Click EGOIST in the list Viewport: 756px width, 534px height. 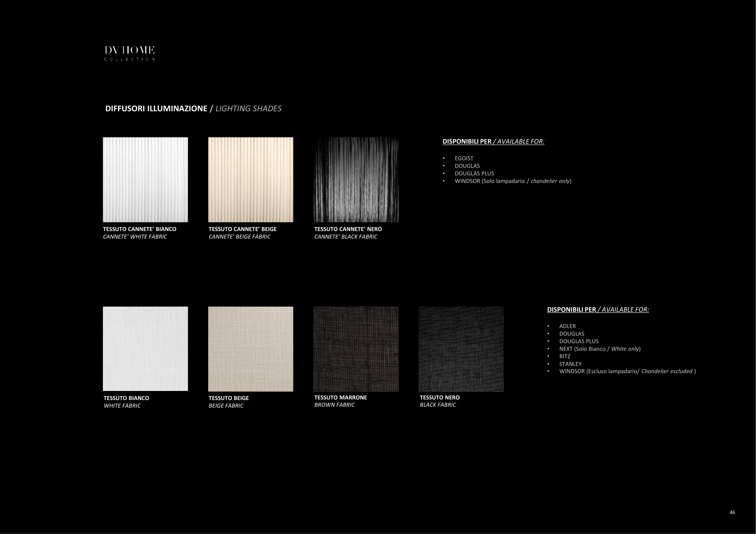point(464,158)
